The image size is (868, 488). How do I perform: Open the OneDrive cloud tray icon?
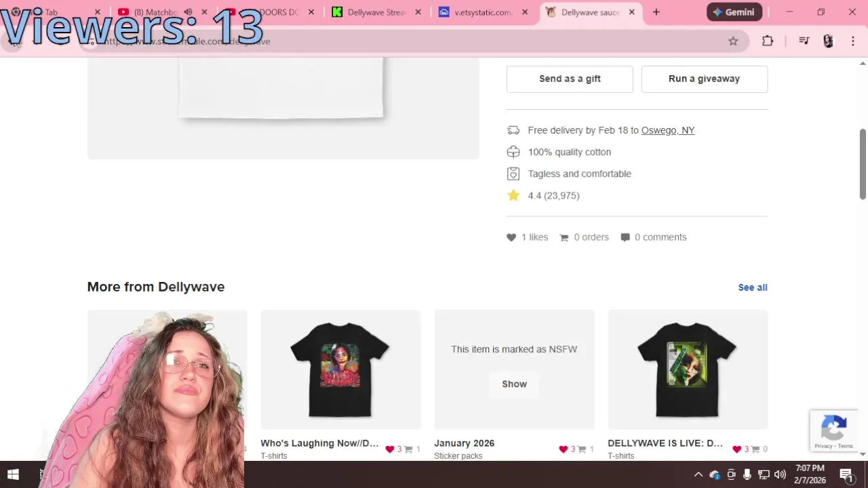click(714, 474)
